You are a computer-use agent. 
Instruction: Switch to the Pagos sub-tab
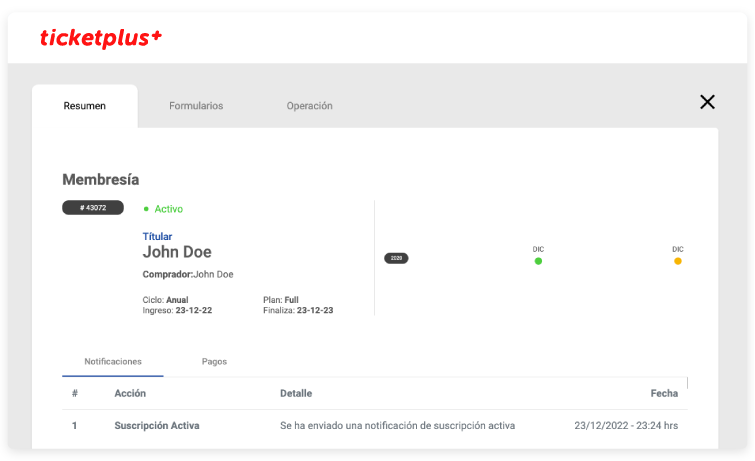pos(214,361)
